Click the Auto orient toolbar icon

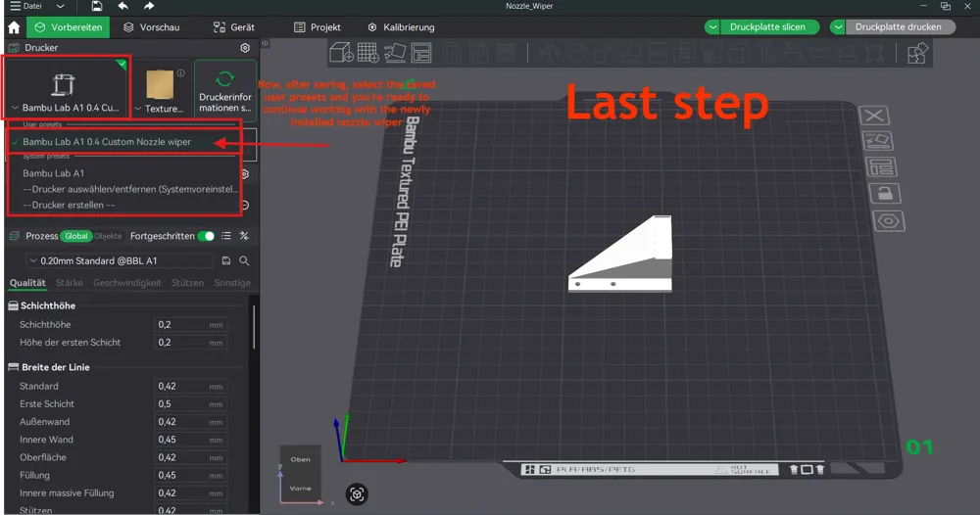point(395,53)
